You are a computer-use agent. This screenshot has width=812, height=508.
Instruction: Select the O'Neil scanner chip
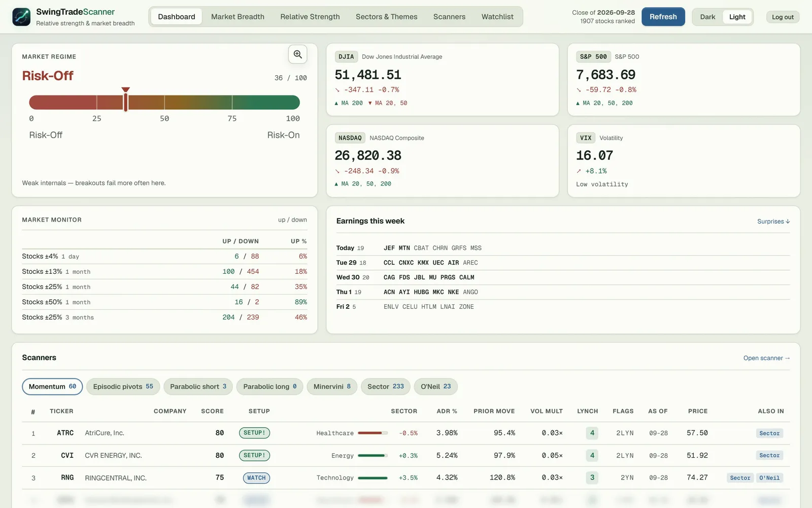(436, 387)
